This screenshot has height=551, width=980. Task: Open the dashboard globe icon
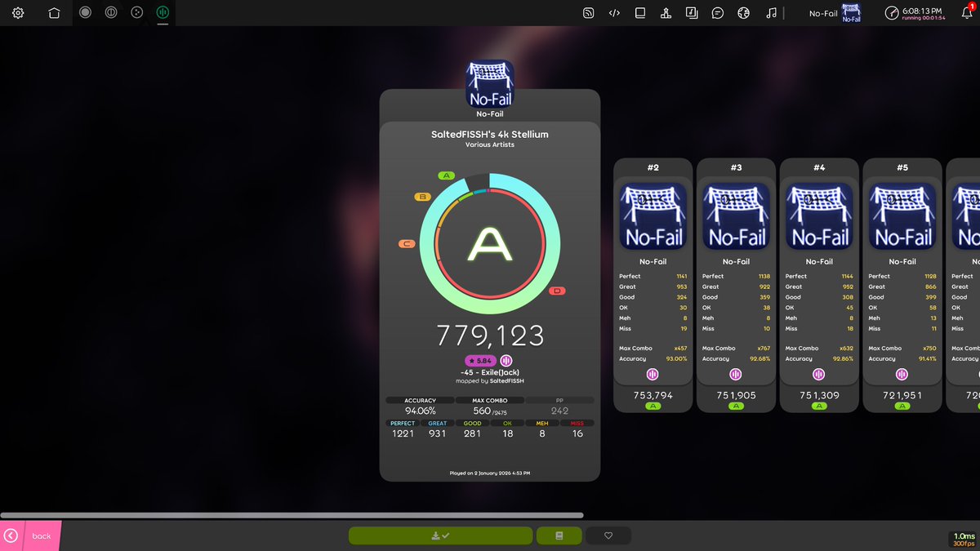(x=744, y=13)
